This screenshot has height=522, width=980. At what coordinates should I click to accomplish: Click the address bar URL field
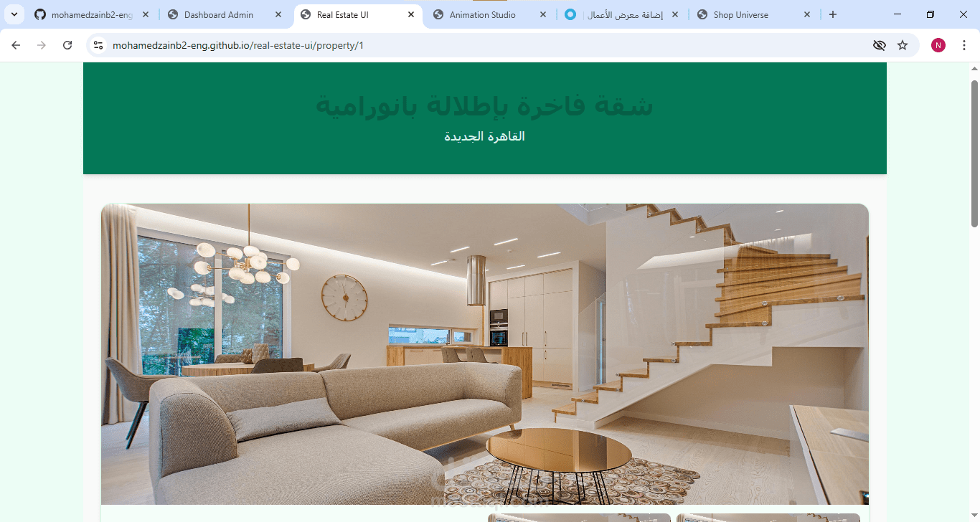488,45
